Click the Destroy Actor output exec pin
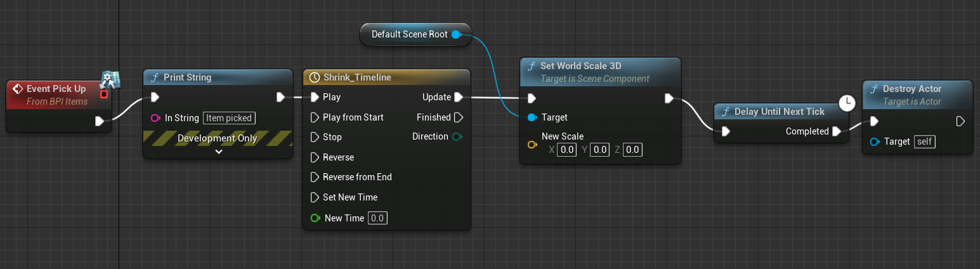980x269 pixels. tap(960, 121)
